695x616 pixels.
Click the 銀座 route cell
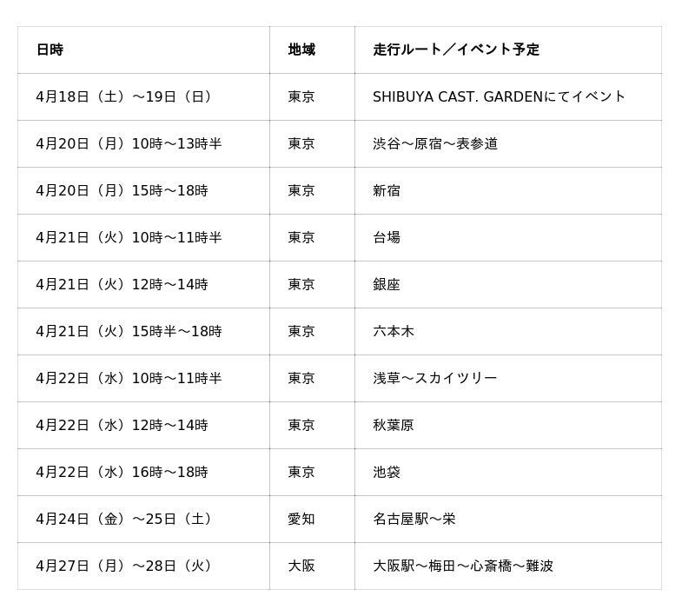tap(387, 285)
